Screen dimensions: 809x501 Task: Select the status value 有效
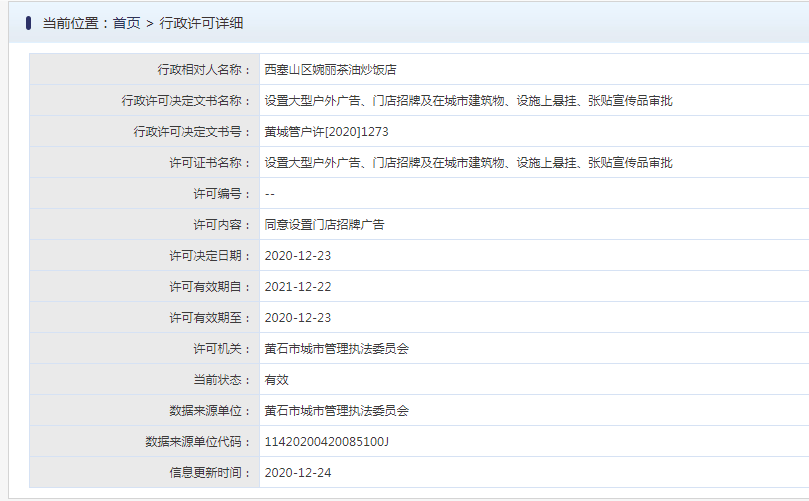click(x=277, y=380)
